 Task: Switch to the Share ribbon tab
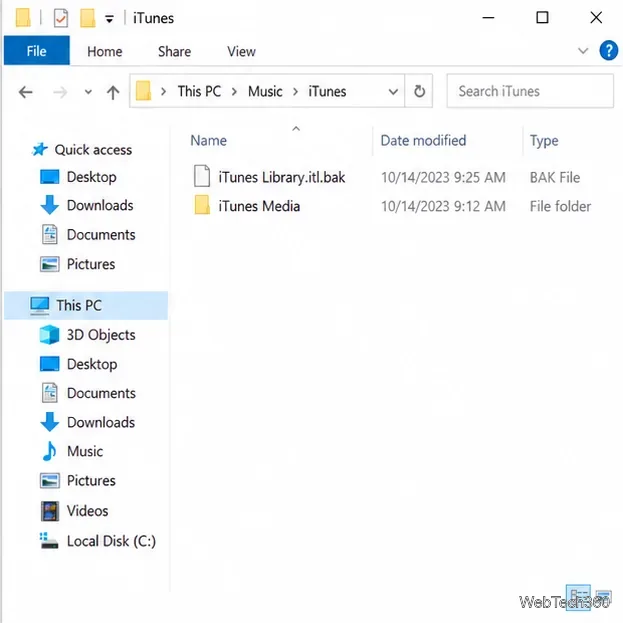tap(174, 51)
